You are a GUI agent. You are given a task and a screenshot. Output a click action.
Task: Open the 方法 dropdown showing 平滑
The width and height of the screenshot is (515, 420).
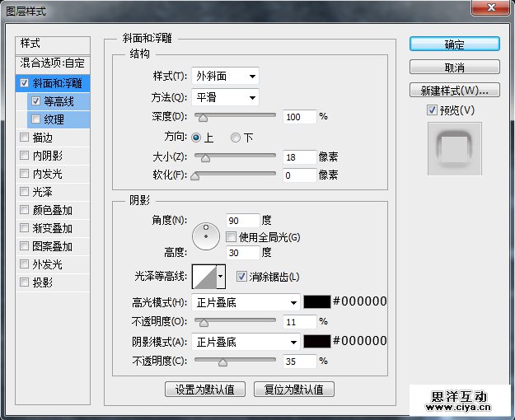coord(225,97)
